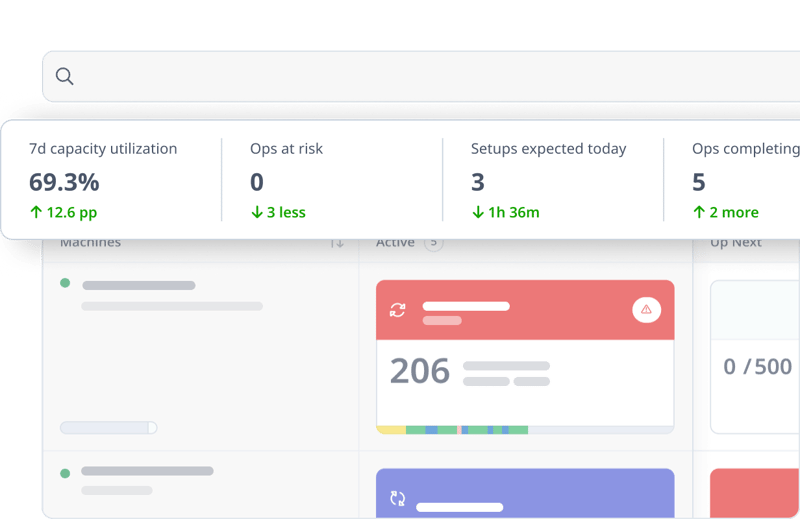
Task: Click the multicolor progress bar on 206 card
Action: (x=525, y=430)
